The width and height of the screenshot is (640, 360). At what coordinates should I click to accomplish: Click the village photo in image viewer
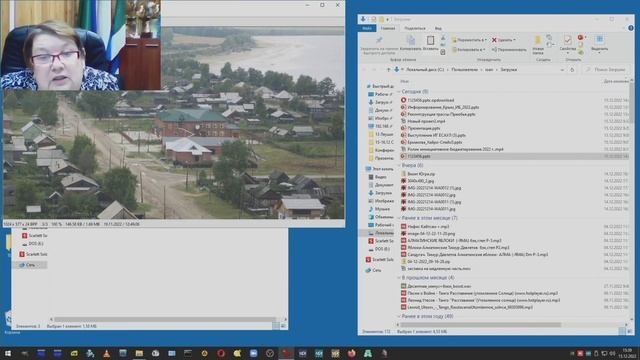click(x=173, y=124)
